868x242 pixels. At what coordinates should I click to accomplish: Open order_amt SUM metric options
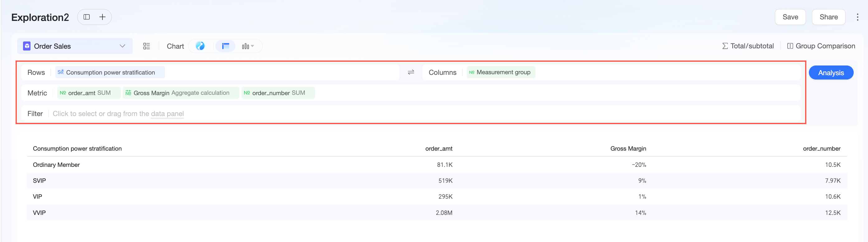coord(89,93)
